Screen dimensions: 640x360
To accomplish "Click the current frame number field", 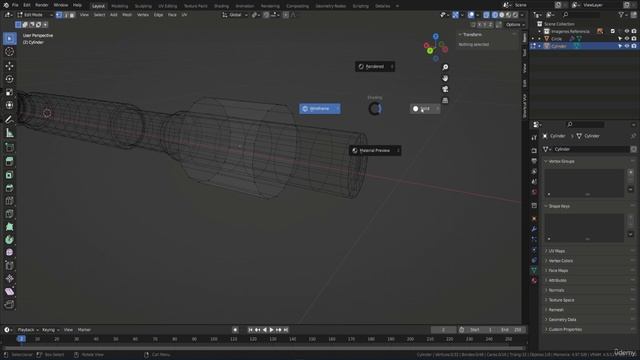I will pyautogui.click(x=443, y=330).
